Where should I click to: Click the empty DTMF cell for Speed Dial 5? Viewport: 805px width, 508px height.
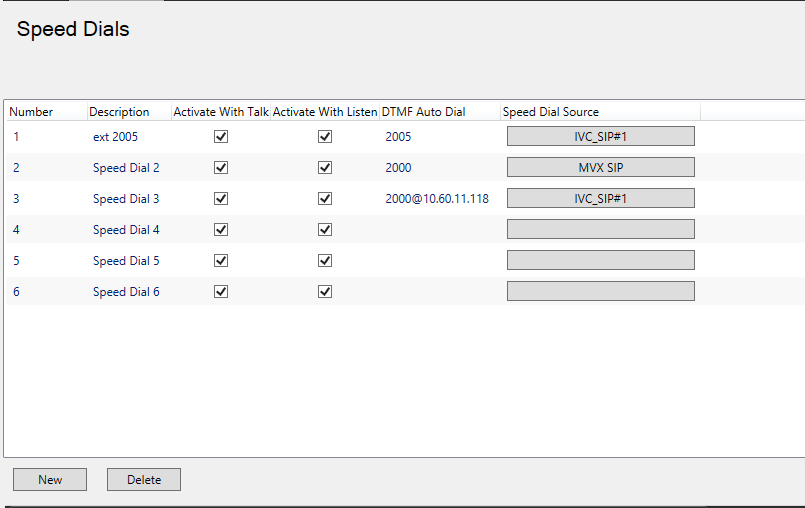(438, 261)
